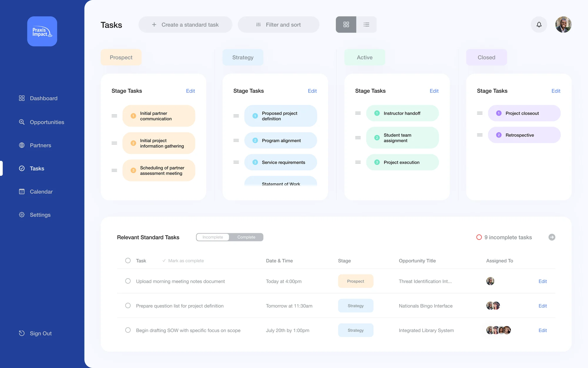Switch to grid view icon
The height and width of the screenshot is (368, 588).
[346, 24]
